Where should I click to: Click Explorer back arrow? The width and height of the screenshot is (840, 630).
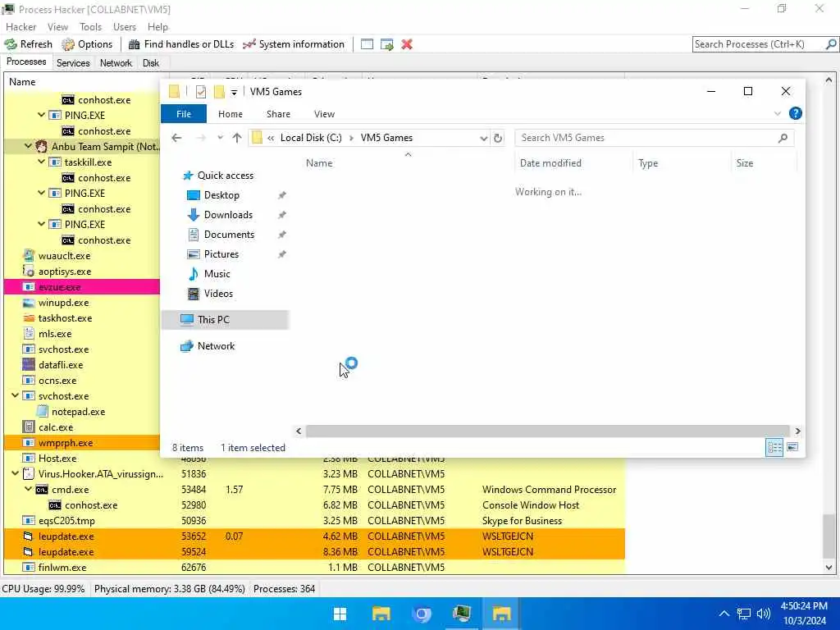(x=176, y=138)
